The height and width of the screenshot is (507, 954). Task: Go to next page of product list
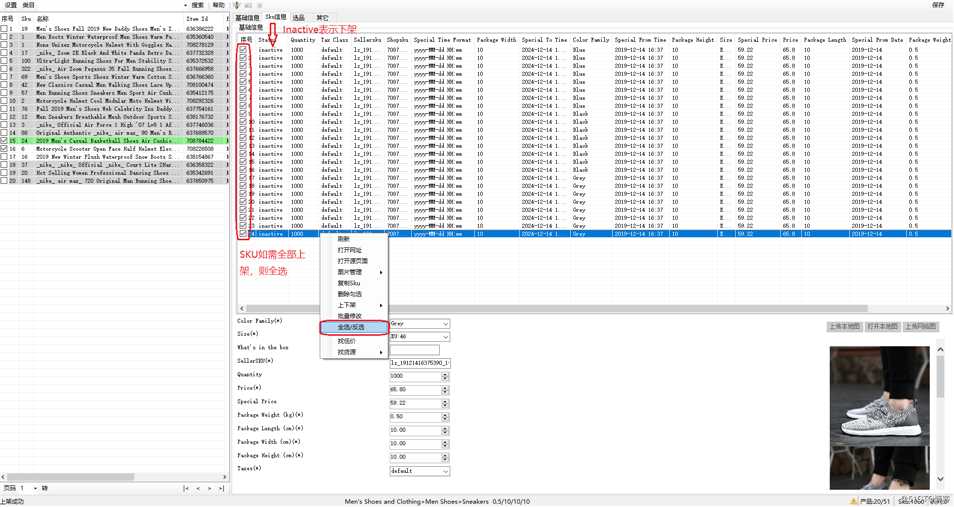click(x=209, y=488)
